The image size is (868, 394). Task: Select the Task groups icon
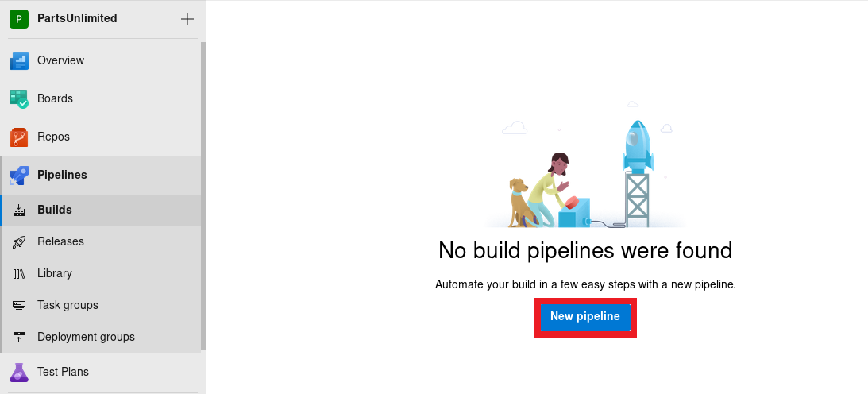point(19,305)
